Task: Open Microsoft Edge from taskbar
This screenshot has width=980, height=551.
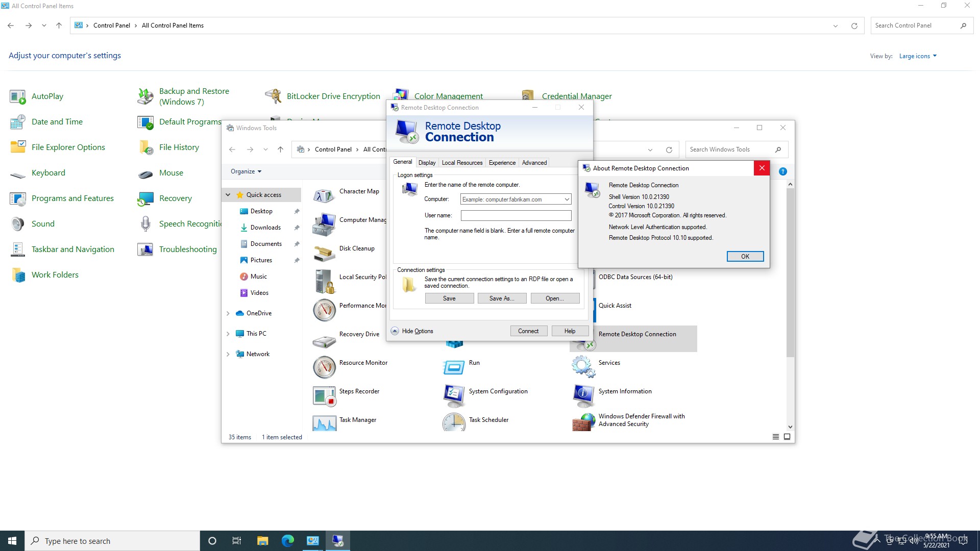Action: (x=288, y=541)
